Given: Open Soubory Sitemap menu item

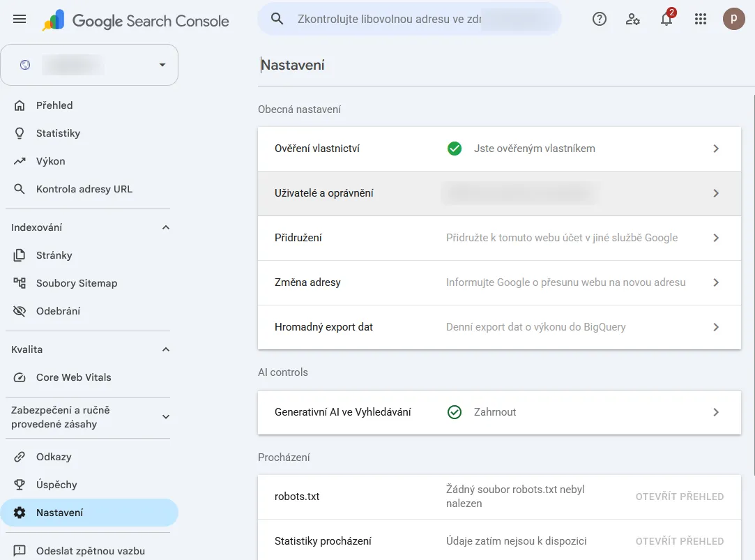Looking at the screenshot, I should pos(89,283).
